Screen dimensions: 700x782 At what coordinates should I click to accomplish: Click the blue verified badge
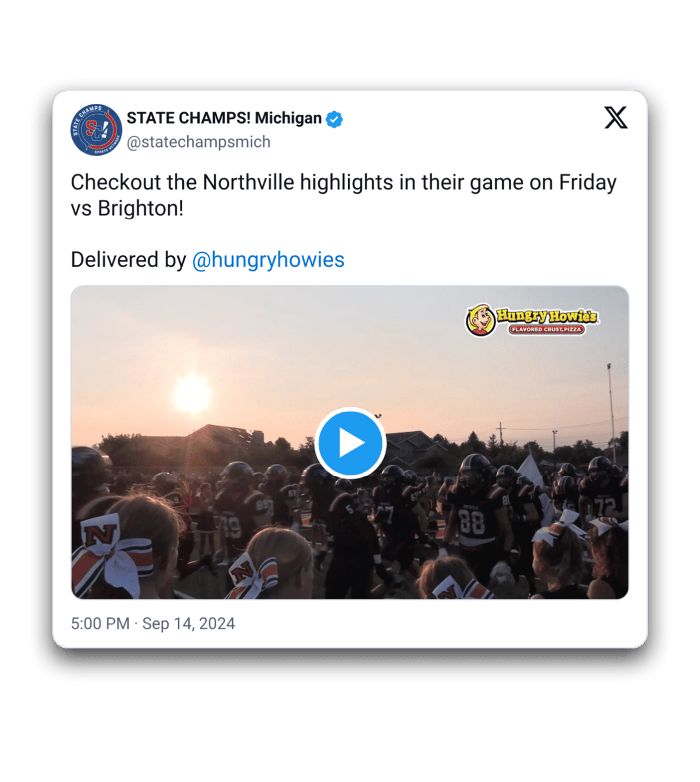coord(334,119)
